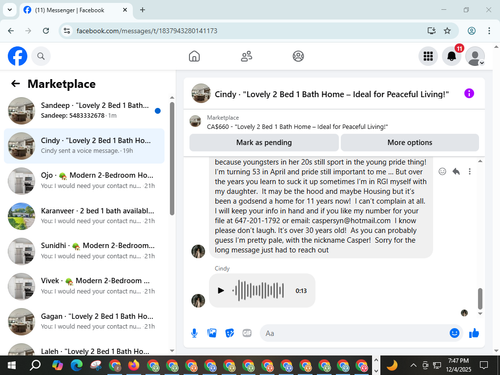The width and height of the screenshot is (500, 375).
Task: Open Windows taskbar search
Action: pos(35,365)
